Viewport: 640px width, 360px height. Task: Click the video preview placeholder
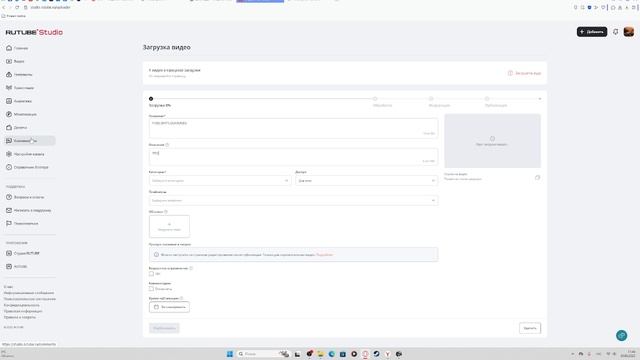(x=493, y=141)
